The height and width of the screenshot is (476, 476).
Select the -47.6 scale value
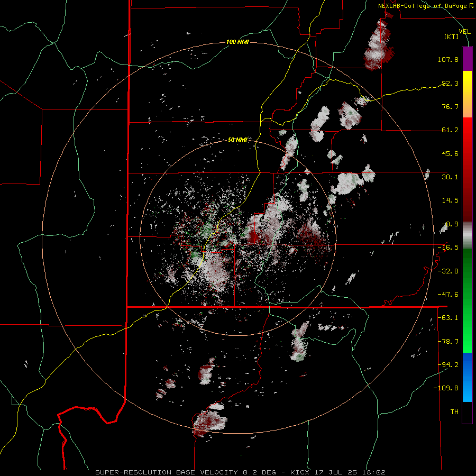tap(448, 295)
